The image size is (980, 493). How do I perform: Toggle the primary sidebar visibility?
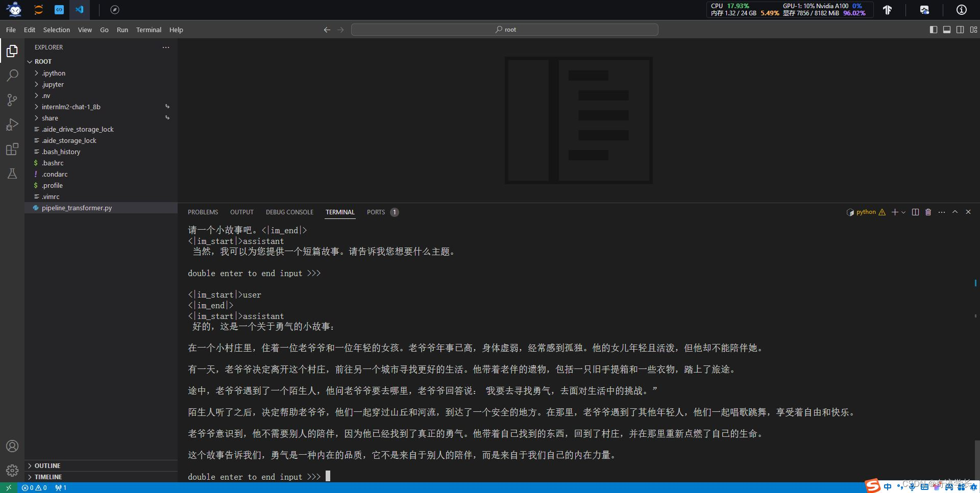934,30
